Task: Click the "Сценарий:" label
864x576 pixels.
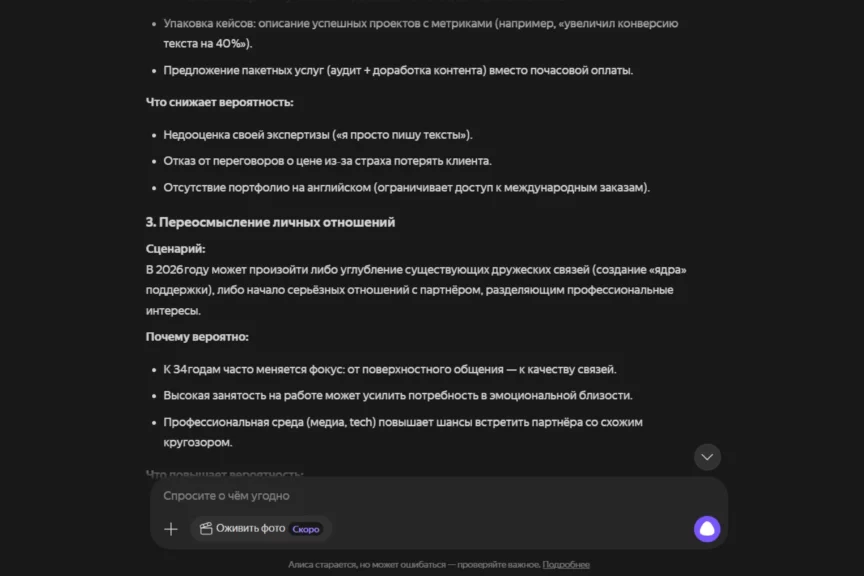Action: click(x=175, y=249)
